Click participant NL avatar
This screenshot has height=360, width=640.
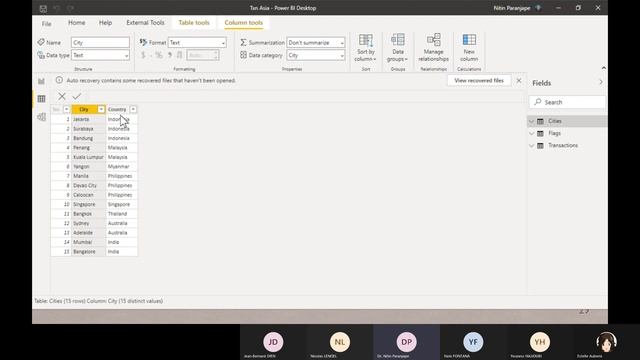point(340,342)
